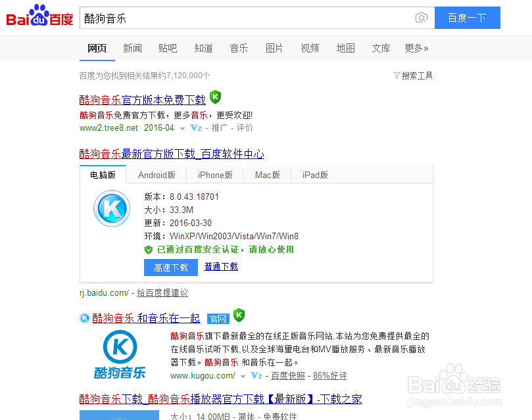532x420 pixels.
Task: Go to the 知道 tab
Action: point(204,49)
